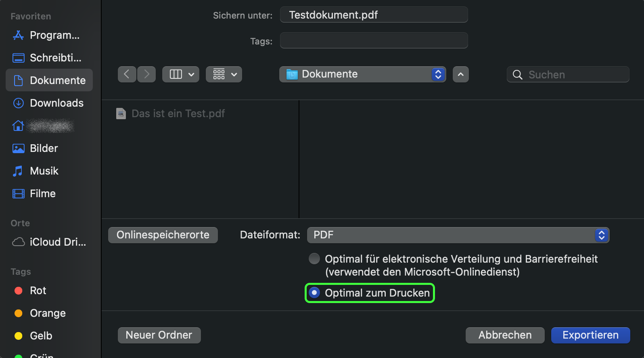
Task: Select Optimal zum Drucken radio button
Action: (x=314, y=293)
